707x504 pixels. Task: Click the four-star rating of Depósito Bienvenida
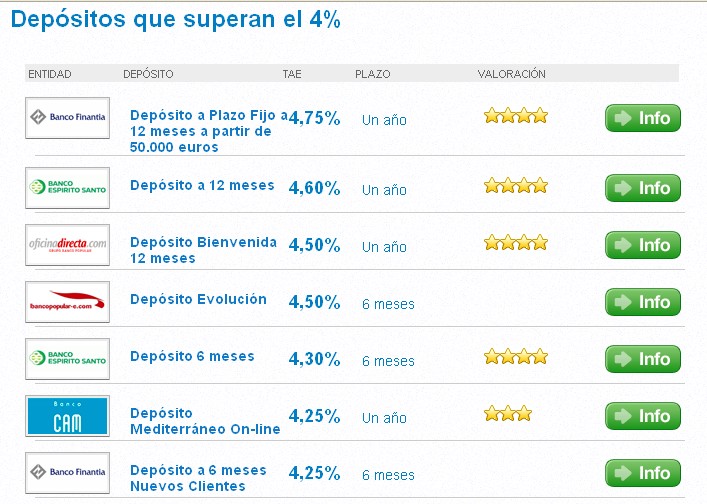point(516,242)
